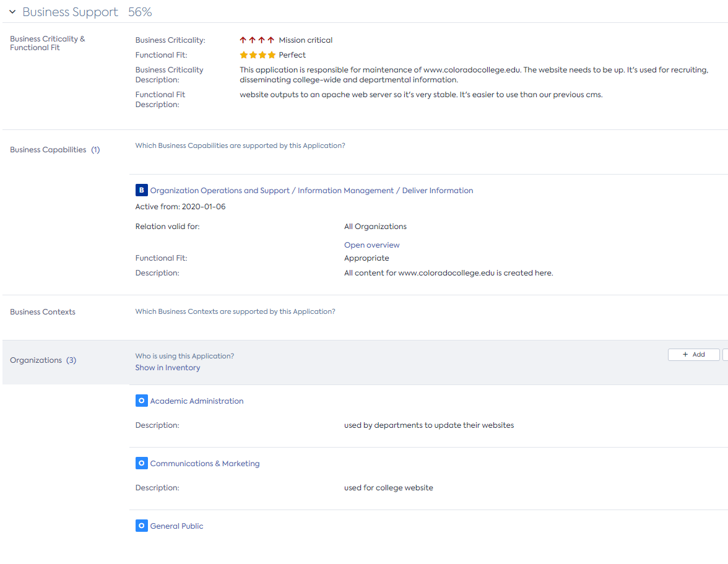Screen dimensions: 728x564
Task: Collapse the Business Support section chevron
Action: click(x=12, y=12)
